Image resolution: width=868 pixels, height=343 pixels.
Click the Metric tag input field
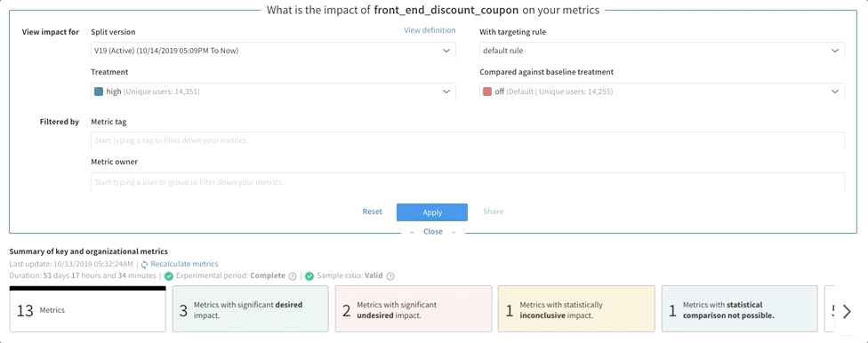468,140
